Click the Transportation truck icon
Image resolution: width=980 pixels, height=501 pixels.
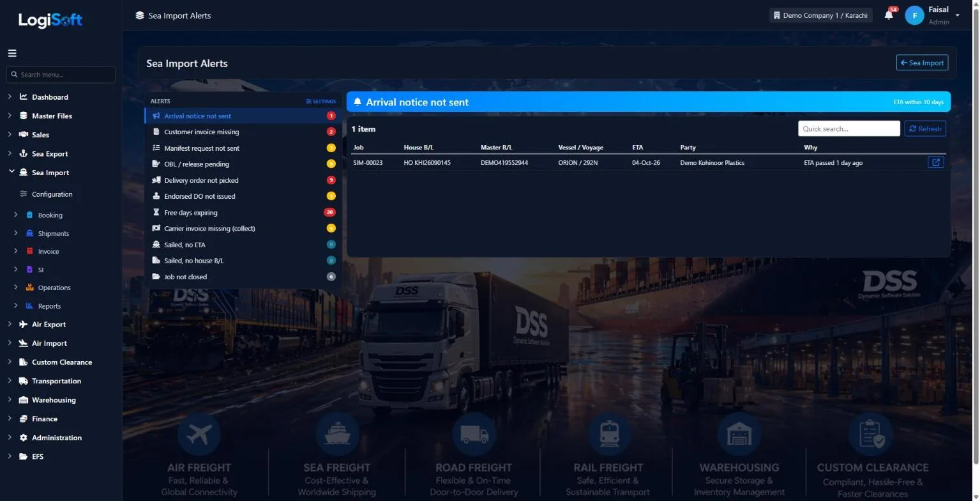[24, 381]
